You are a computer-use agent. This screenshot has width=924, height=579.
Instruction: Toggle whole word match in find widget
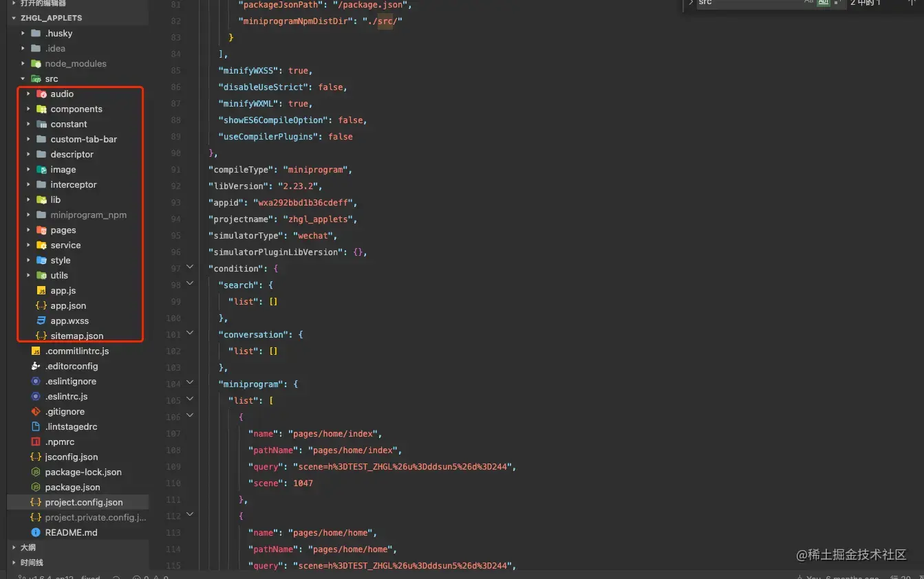pyautogui.click(x=823, y=3)
